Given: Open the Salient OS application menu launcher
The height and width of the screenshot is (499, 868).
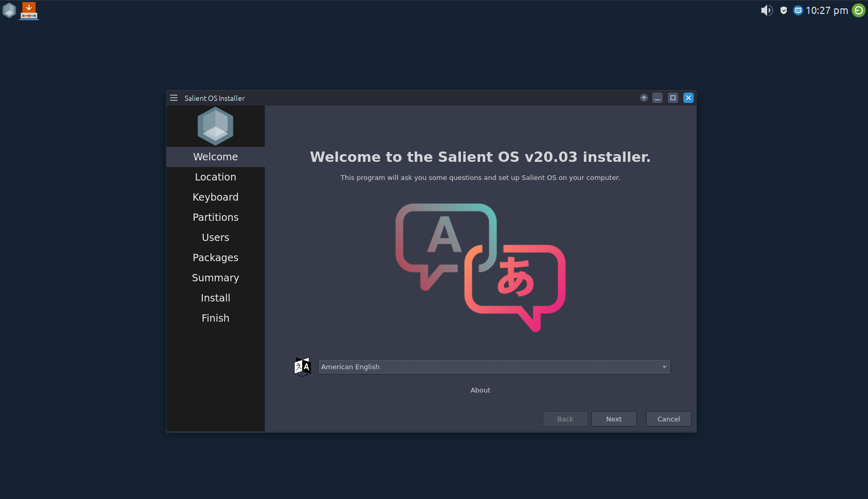Looking at the screenshot, I should 9,10.
